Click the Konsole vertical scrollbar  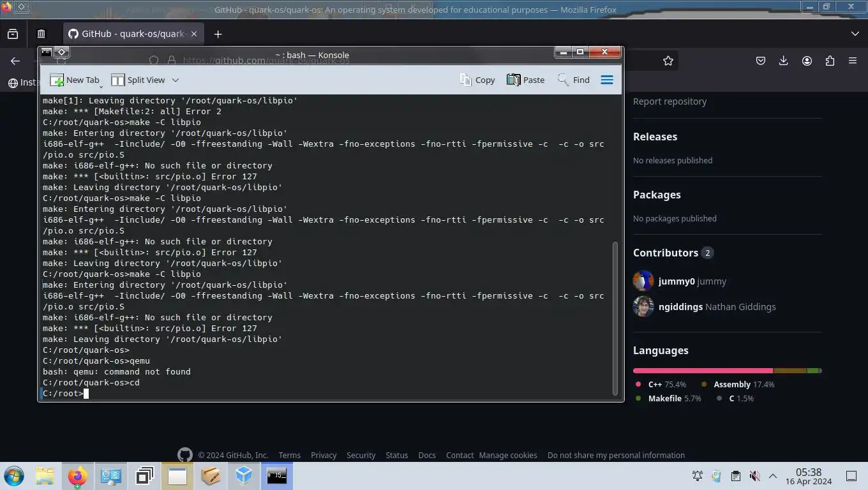tap(615, 318)
